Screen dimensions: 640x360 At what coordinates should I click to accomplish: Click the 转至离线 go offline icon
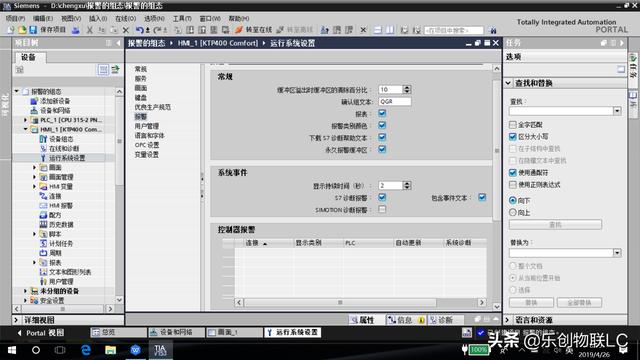(x=280, y=30)
